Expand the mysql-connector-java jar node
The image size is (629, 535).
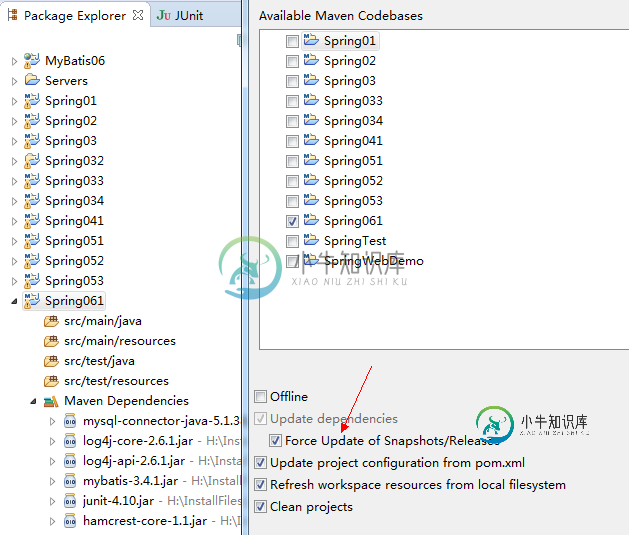53,422
